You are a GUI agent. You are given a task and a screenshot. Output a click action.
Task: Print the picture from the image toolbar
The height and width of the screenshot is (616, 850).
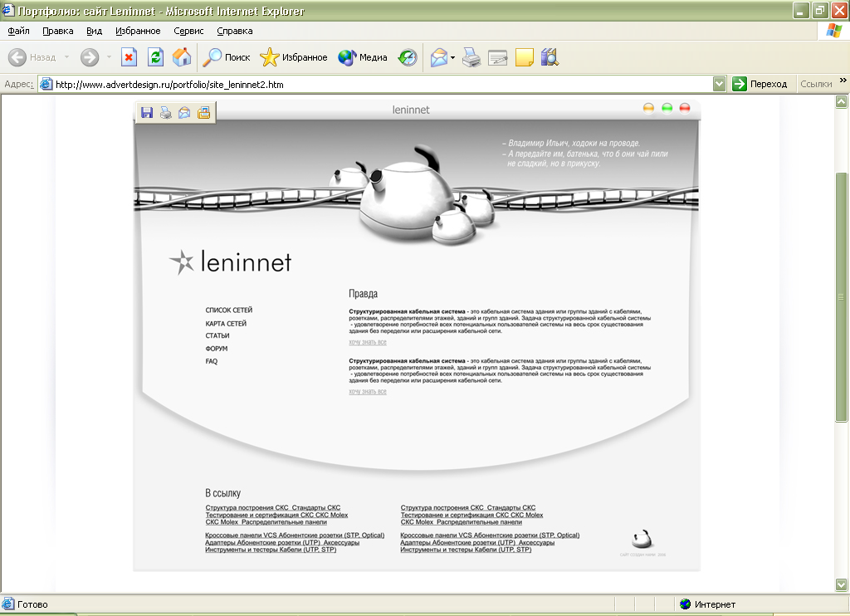click(166, 113)
